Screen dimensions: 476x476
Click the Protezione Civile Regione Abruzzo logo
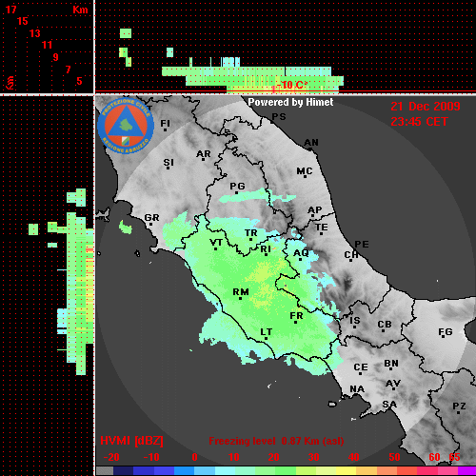click(126, 126)
